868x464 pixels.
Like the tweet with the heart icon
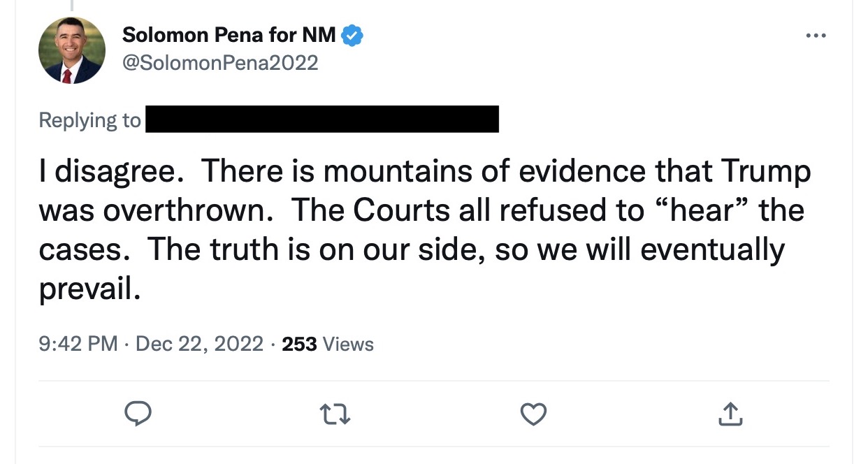coord(534,415)
